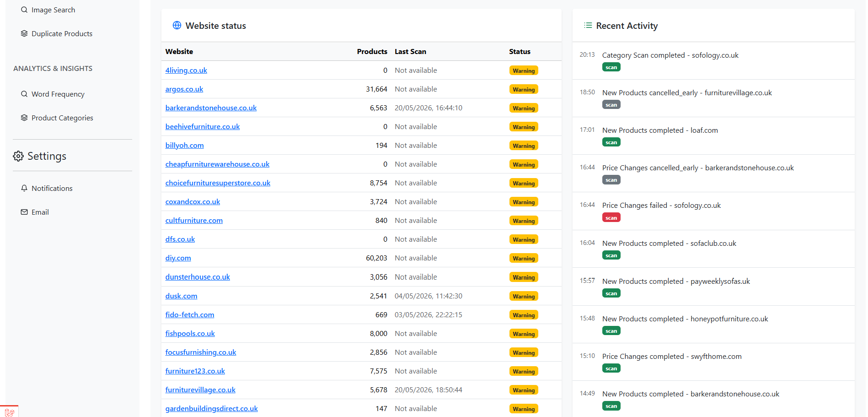This screenshot has height=417, width=868.
Task: Click grey scan tag under furniturevillage cancelled_early
Action: tap(611, 105)
